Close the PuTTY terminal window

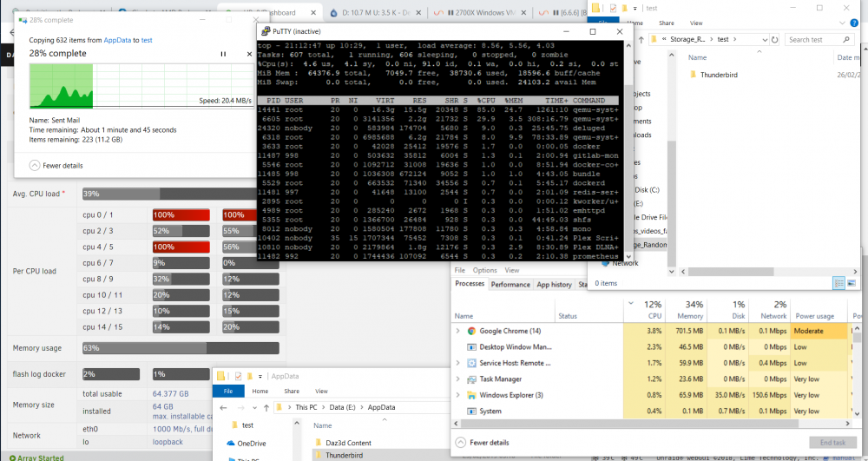tap(620, 31)
